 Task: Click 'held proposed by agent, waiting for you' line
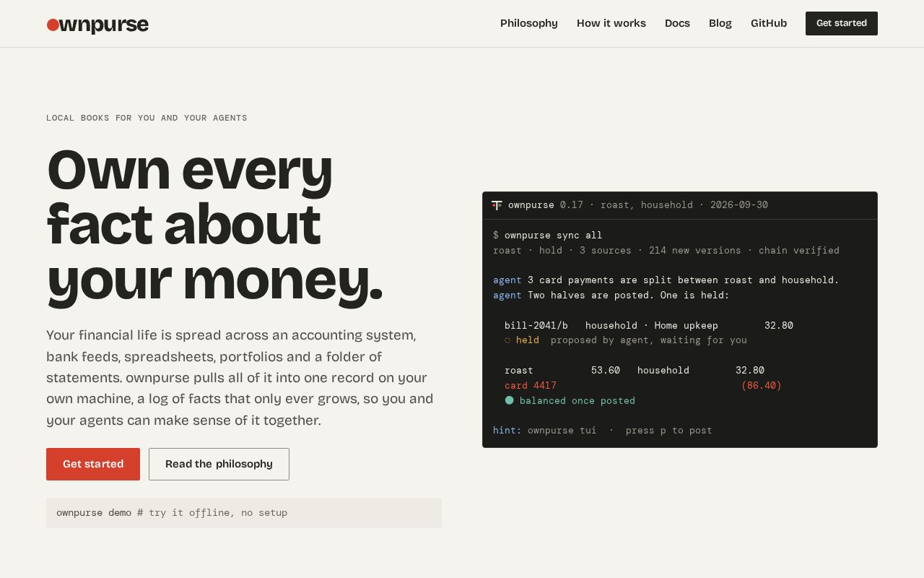tap(626, 340)
